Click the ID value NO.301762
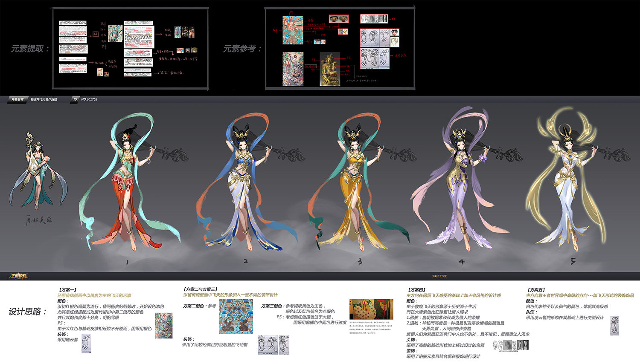 (89, 99)
